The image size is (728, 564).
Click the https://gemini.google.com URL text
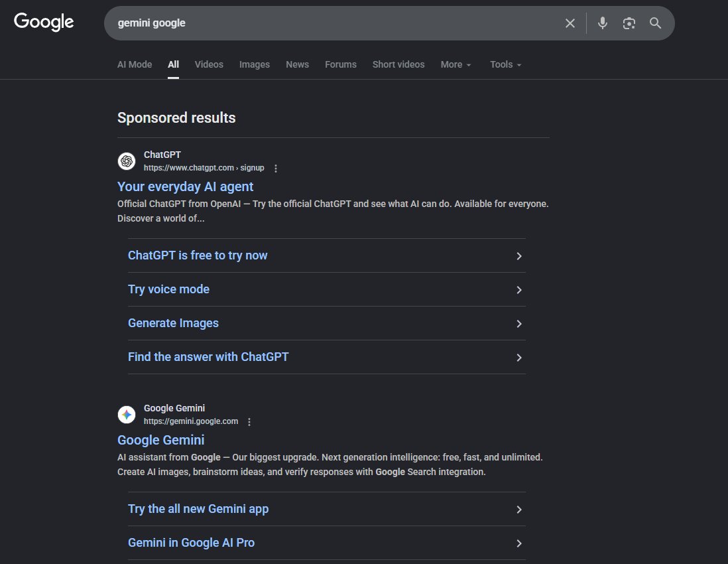[191, 421]
